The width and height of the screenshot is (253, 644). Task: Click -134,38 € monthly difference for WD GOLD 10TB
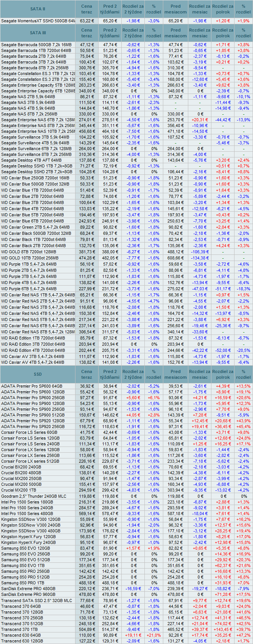click(x=200, y=258)
